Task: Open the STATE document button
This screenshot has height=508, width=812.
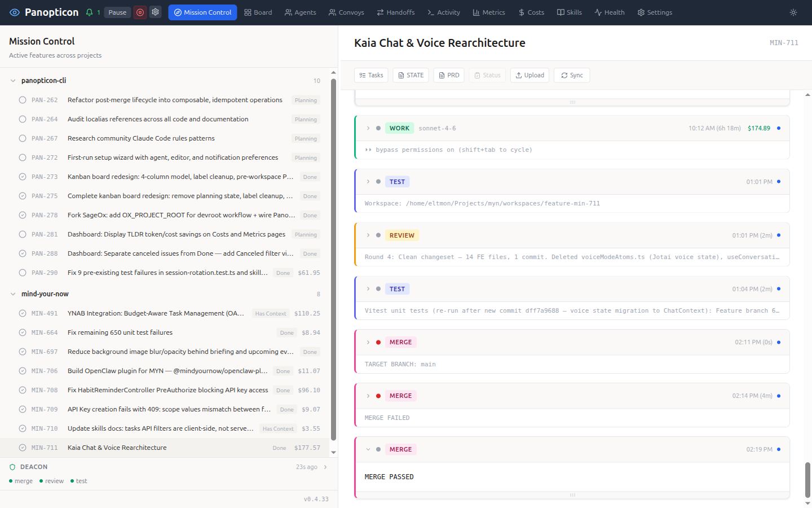Action: (411, 75)
